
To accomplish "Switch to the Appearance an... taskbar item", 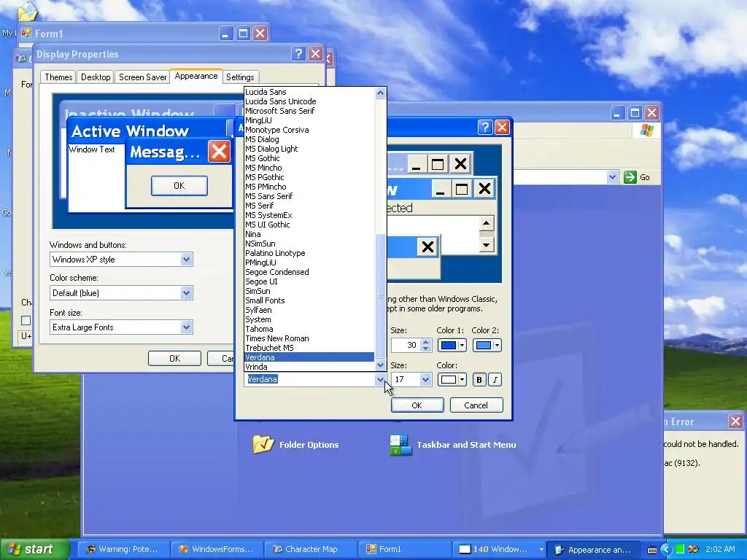I will (x=594, y=549).
